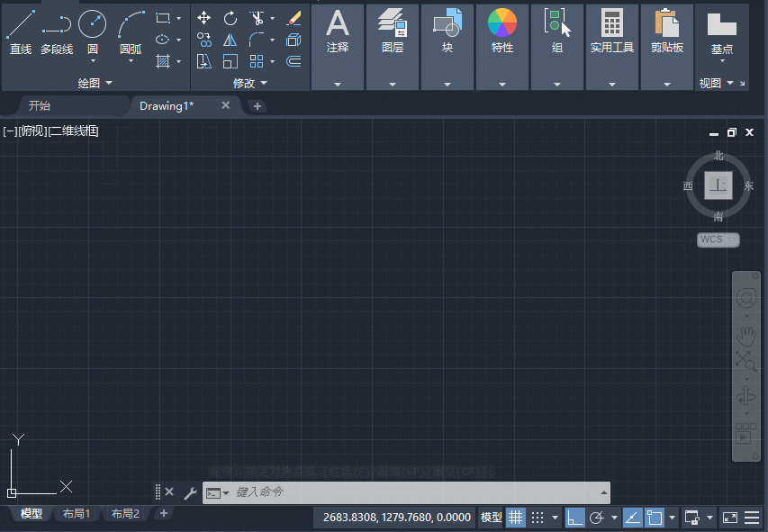Activate the Explode box tool
Image resolution: width=768 pixels, height=532 pixels.
(294, 40)
